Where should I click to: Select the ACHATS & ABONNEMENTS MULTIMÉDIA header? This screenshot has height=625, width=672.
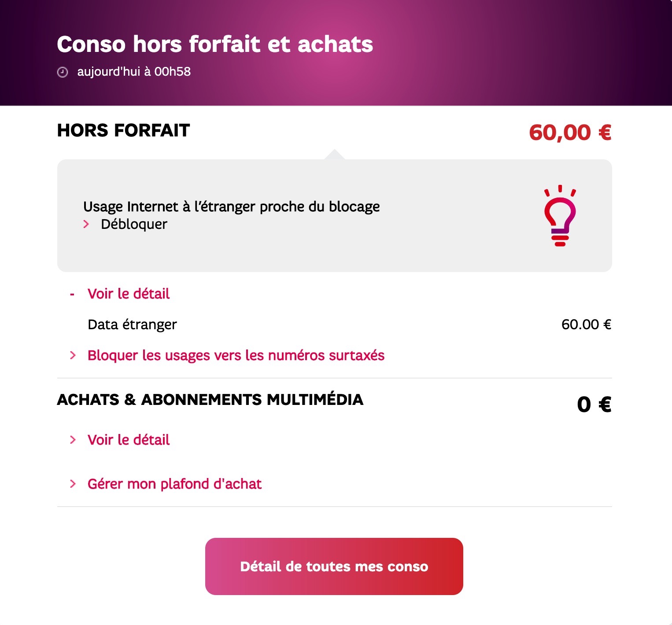point(210,401)
